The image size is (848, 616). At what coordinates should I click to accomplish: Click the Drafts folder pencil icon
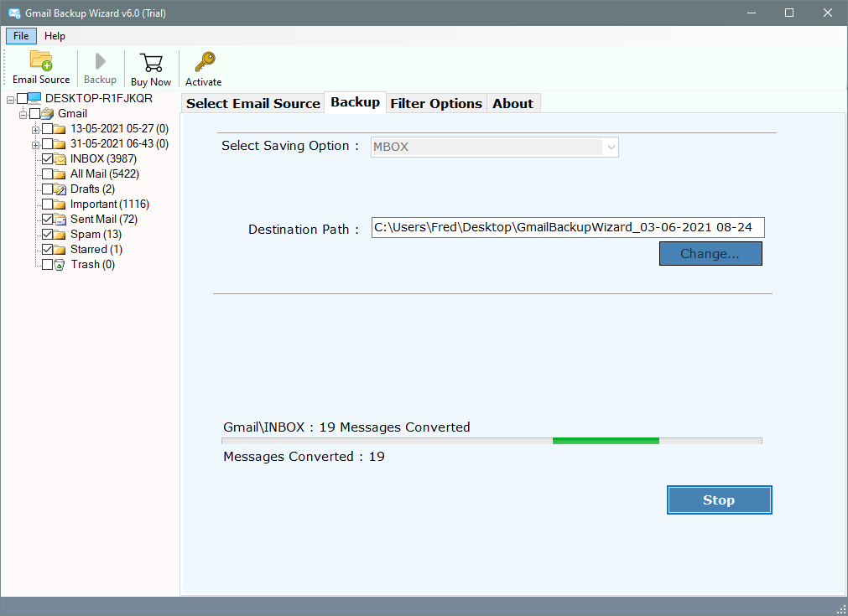tap(60, 189)
